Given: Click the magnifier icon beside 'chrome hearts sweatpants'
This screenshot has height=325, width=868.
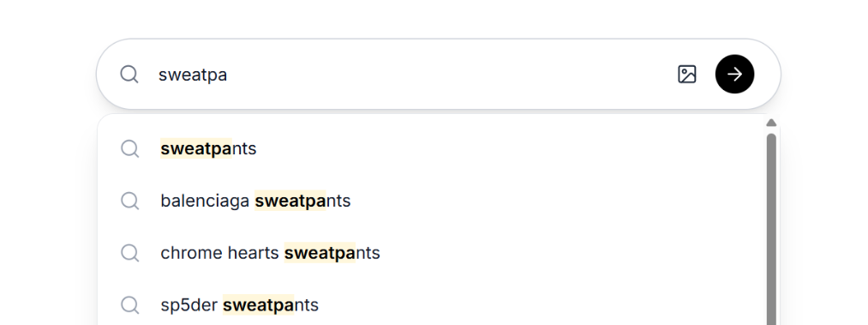Looking at the screenshot, I should coord(130,253).
